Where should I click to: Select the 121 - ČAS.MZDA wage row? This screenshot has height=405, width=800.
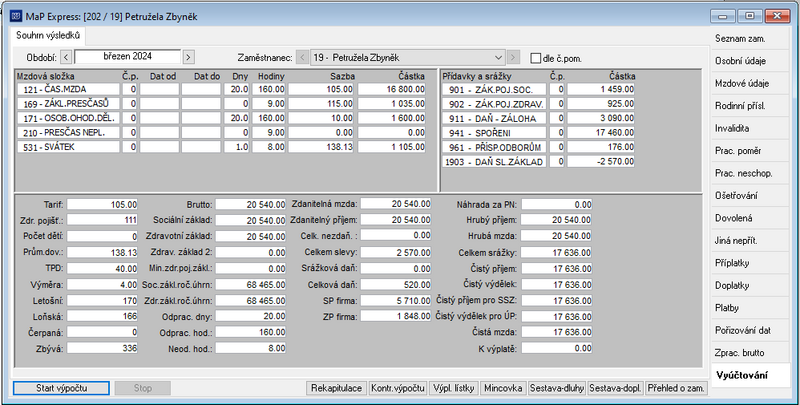point(221,89)
